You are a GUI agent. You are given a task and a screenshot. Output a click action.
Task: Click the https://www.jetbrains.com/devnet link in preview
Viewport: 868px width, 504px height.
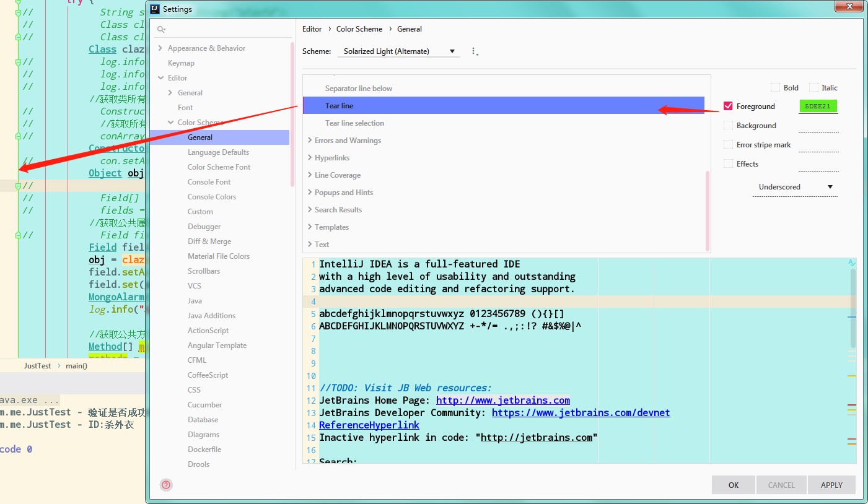581,413
